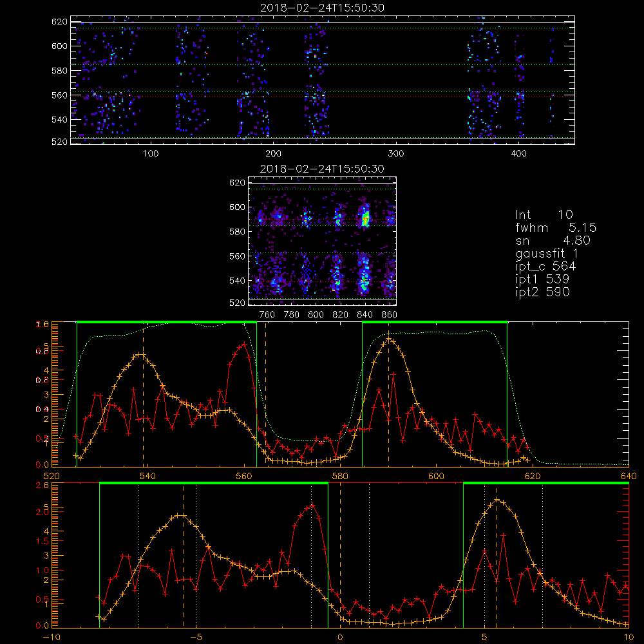Viewport: 644px width, 644px height.
Task: Click the 5 tick label on bottom plot x-axis
Action: (x=484, y=638)
